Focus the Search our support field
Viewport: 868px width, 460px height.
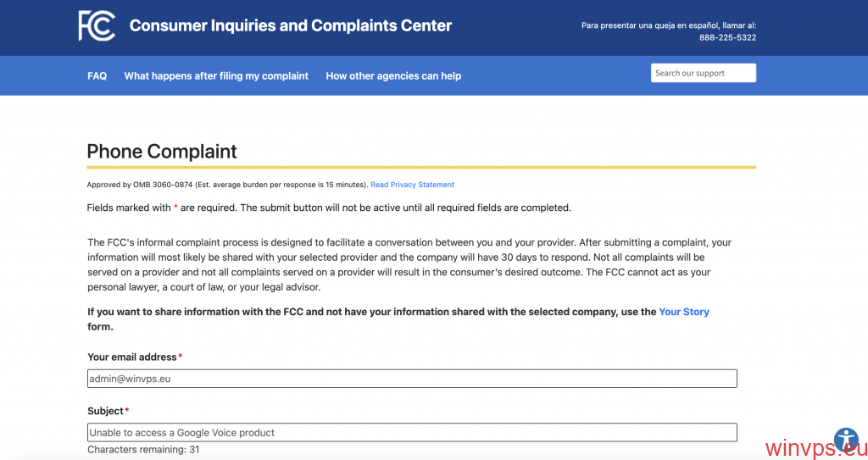click(x=703, y=73)
